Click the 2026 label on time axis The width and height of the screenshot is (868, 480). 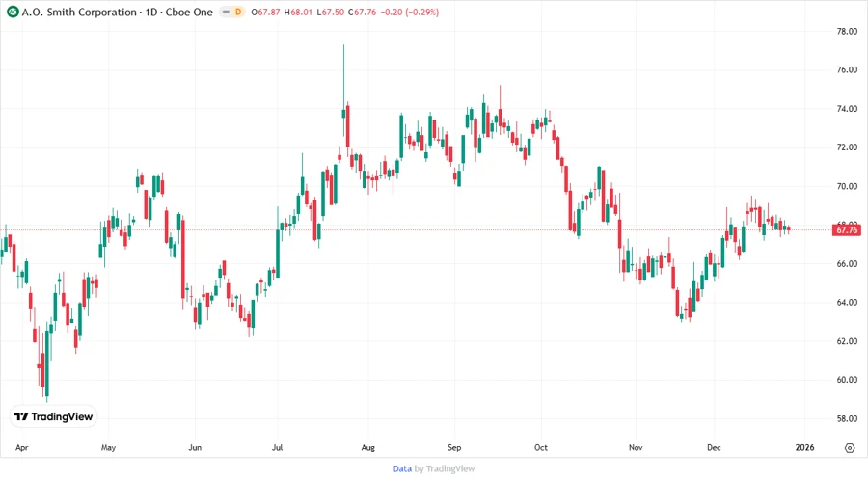[x=804, y=448]
